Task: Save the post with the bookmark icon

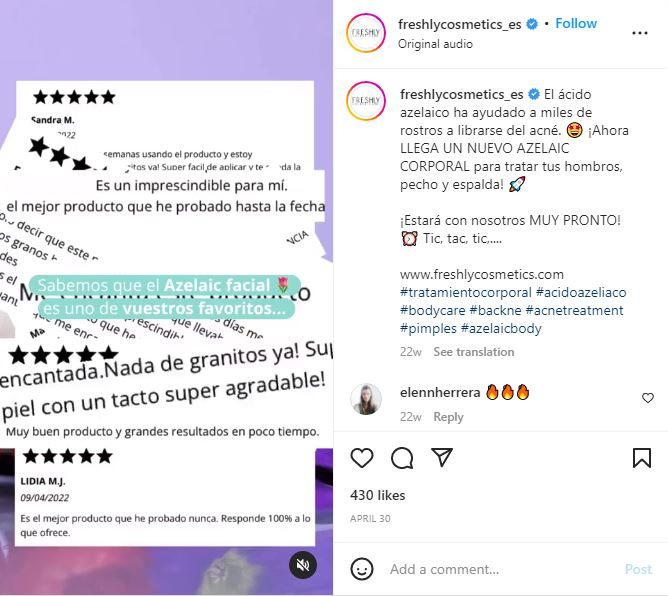Action: 642,458
